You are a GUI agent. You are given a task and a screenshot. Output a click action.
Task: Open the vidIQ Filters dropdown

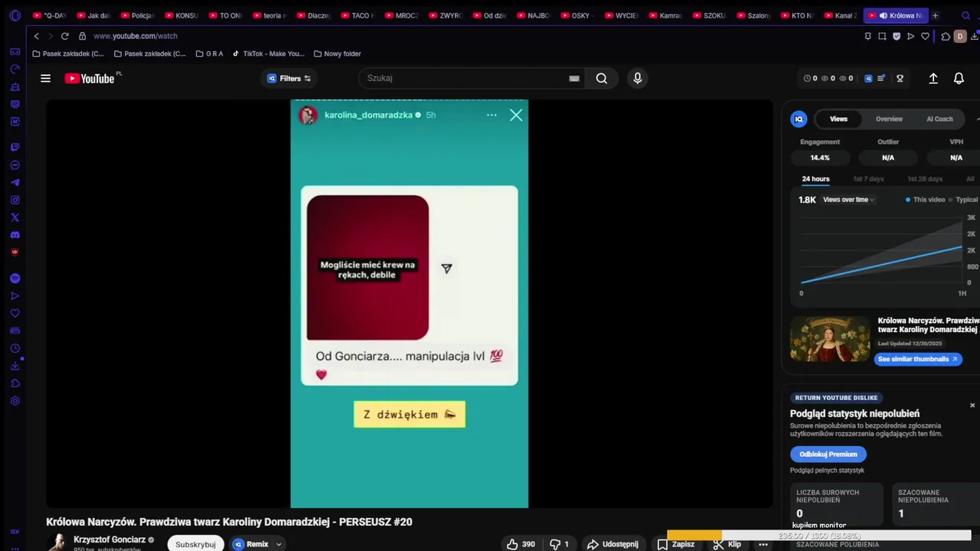(289, 78)
